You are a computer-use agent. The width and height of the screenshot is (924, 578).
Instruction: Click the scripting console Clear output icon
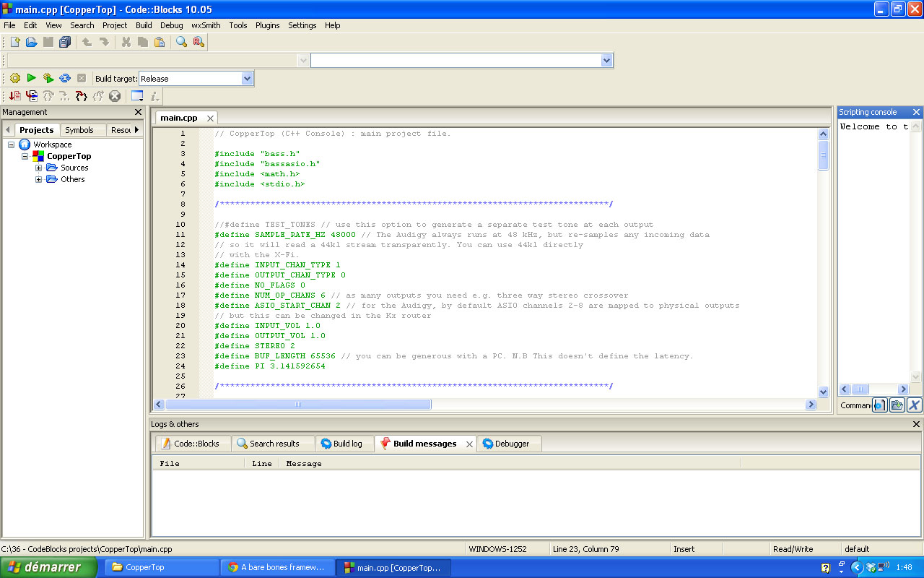[x=914, y=405]
